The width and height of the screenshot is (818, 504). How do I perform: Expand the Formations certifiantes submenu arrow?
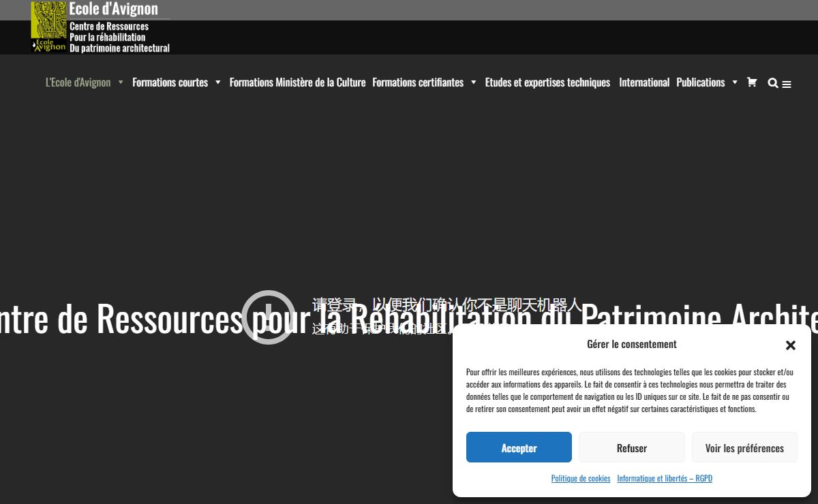[474, 82]
